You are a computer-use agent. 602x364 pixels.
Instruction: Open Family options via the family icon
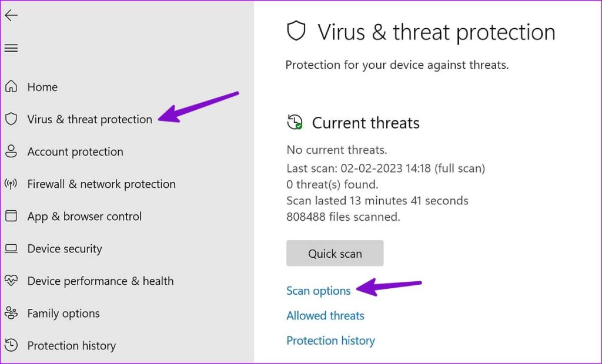click(11, 313)
